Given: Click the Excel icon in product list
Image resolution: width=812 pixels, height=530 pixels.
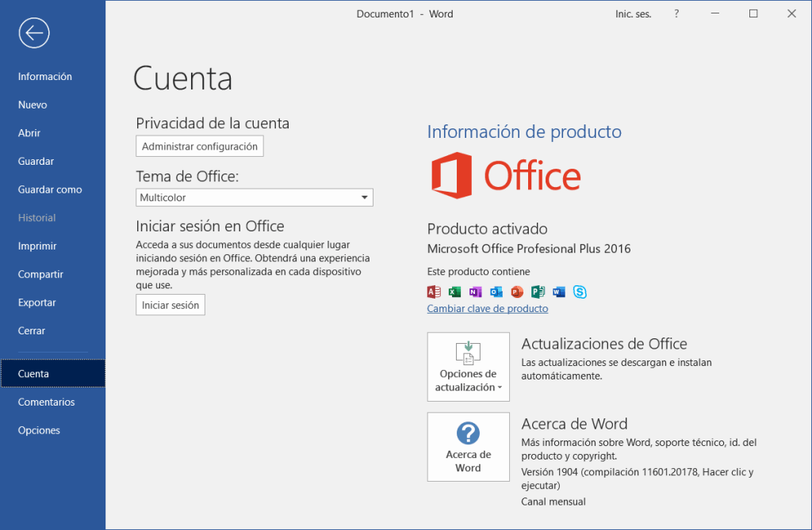Looking at the screenshot, I should point(454,292).
